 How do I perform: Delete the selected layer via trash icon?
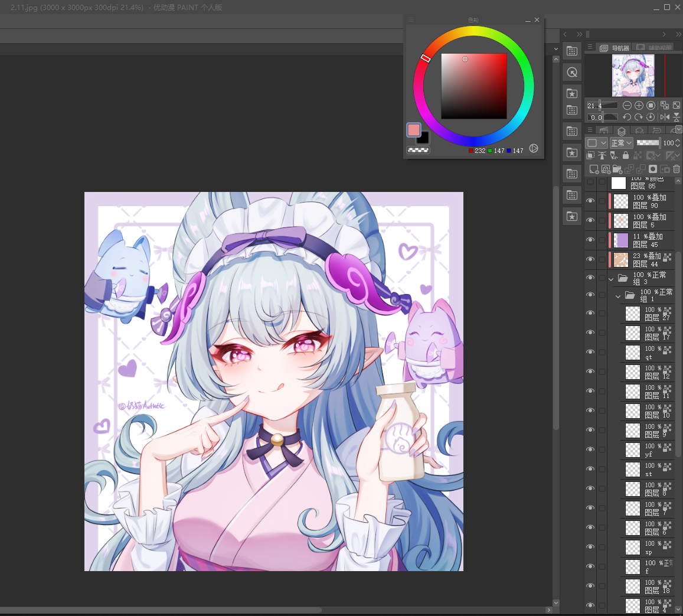676,169
